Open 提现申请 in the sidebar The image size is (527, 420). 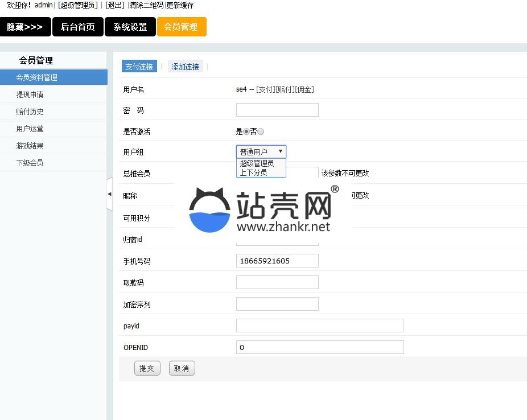30,94
